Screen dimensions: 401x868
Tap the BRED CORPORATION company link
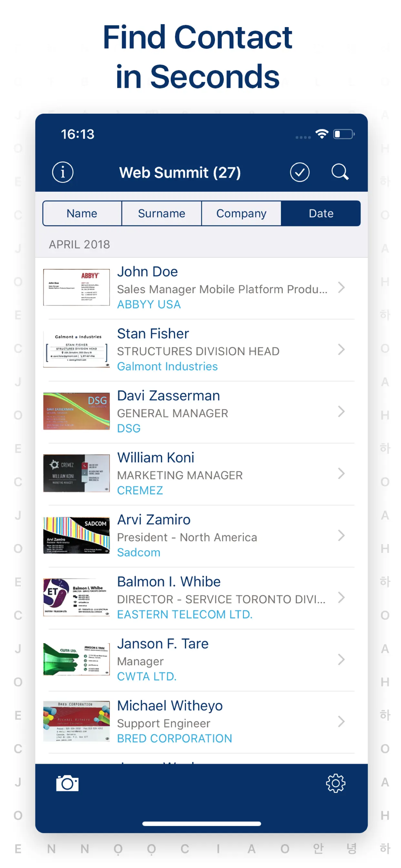click(175, 738)
